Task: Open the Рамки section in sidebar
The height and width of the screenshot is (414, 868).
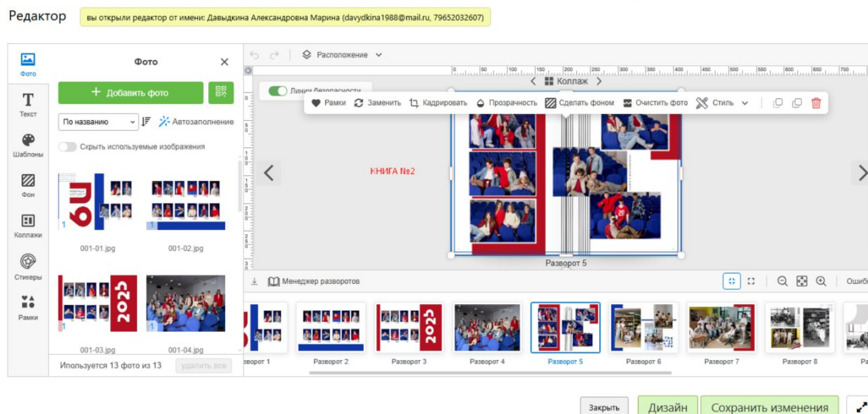Action: point(28,308)
